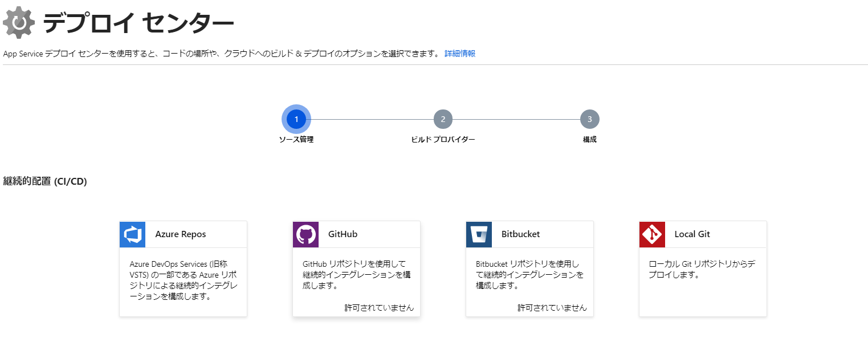
Task: Click the App Service デプロイ センター intro text
Action: click(222, 54)
